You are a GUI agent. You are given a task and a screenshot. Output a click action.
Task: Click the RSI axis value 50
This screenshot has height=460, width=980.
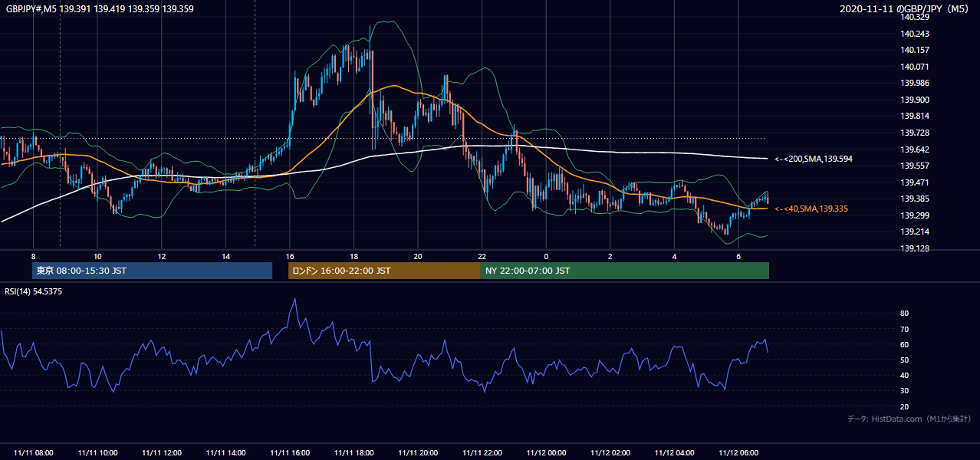point(905,360)
